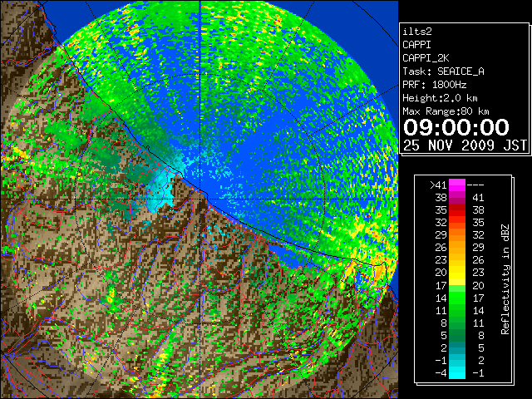Click the radar center crosshair intersection

(200, 199)
